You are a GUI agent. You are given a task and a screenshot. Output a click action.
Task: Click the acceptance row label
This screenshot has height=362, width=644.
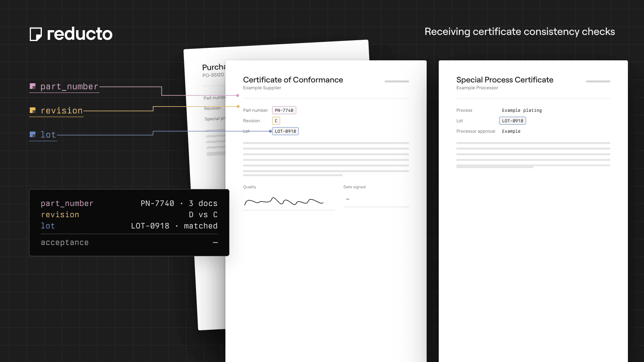65,243
